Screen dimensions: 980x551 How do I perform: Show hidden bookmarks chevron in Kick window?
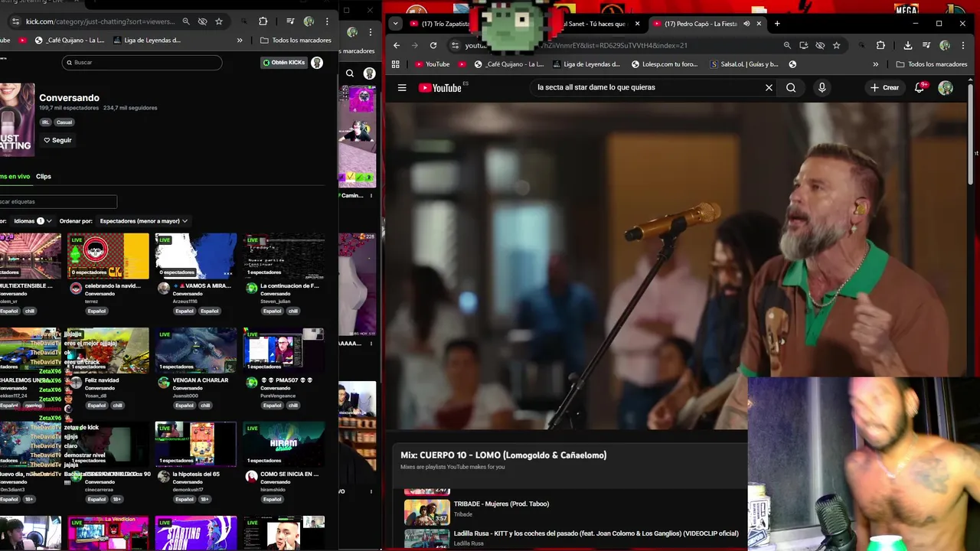coord(240,41)
